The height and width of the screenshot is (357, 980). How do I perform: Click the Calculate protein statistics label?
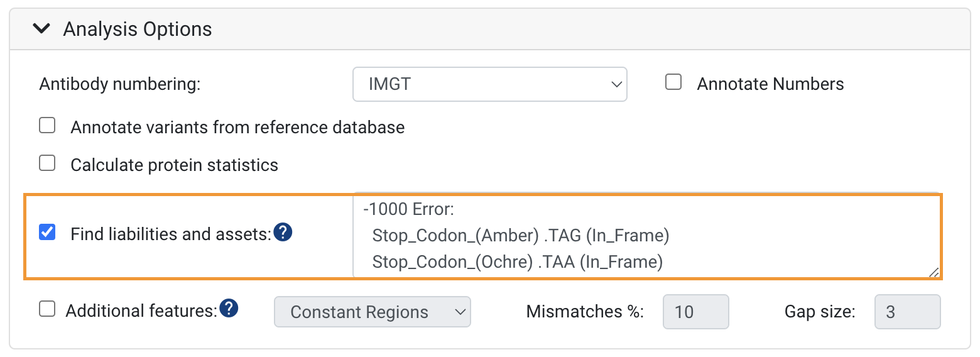coord(174,165)
